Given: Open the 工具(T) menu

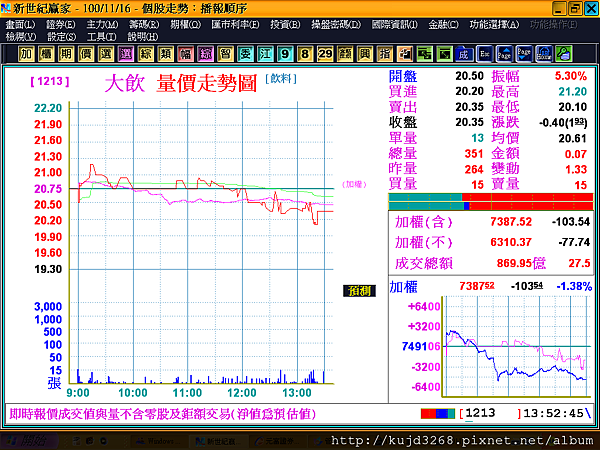Looking at the screenshot, I should [x=101, y=37].
